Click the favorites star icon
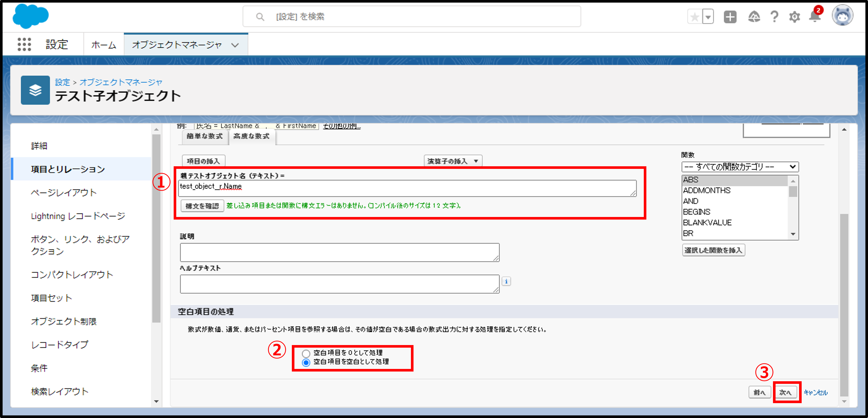This screenshot has height=418, width=868. 695,17
